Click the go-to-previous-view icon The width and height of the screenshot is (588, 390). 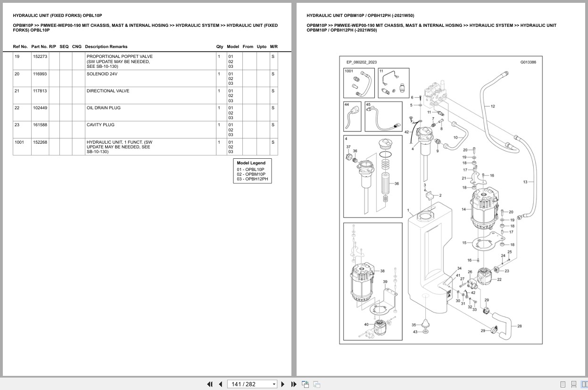click(306, 384)
